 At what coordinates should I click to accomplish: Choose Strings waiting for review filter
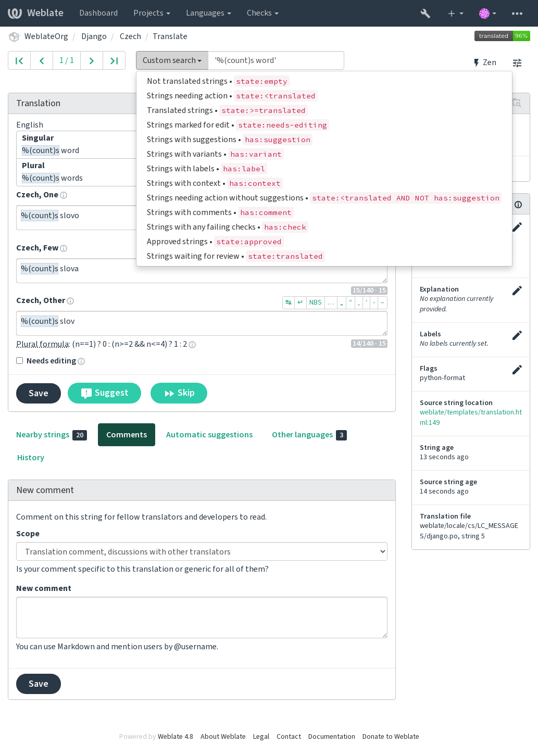click(x=324, y=256)
